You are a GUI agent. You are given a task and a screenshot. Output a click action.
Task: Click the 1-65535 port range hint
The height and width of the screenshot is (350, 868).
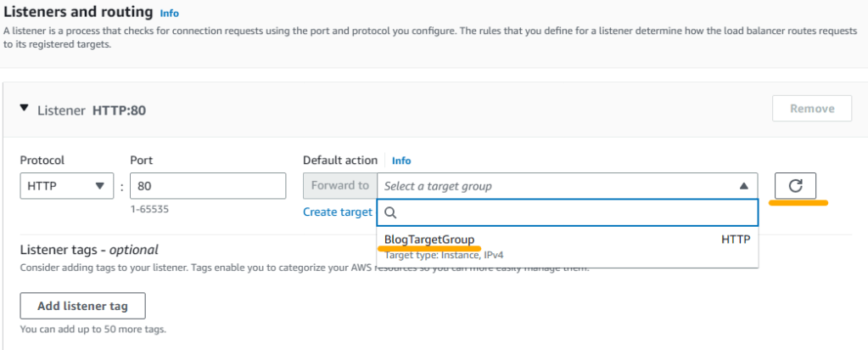click(x=148, y=208)
